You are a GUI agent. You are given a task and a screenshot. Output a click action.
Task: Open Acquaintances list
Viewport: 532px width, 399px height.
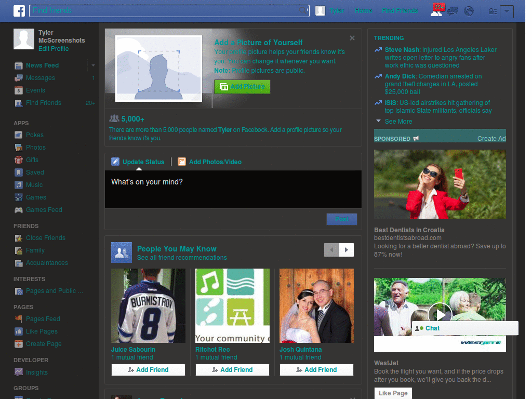click(x=47, y=263)
